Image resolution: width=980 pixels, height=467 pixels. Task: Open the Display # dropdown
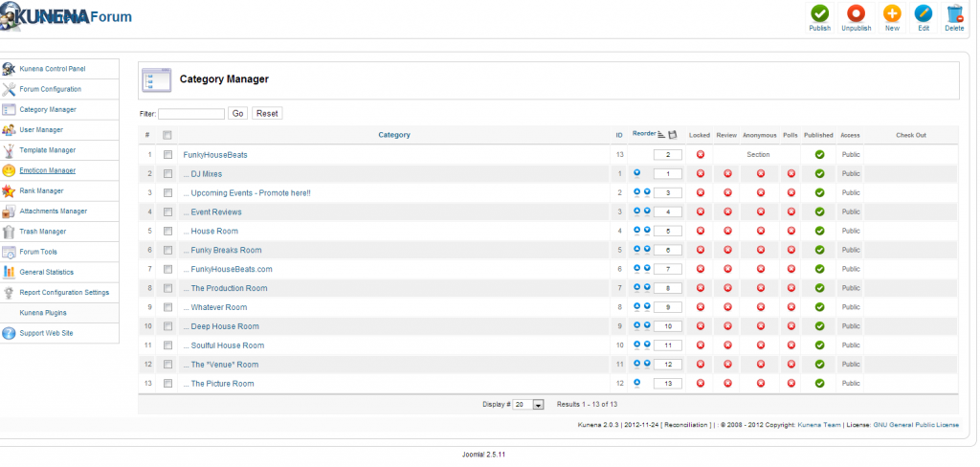point(528,405)
